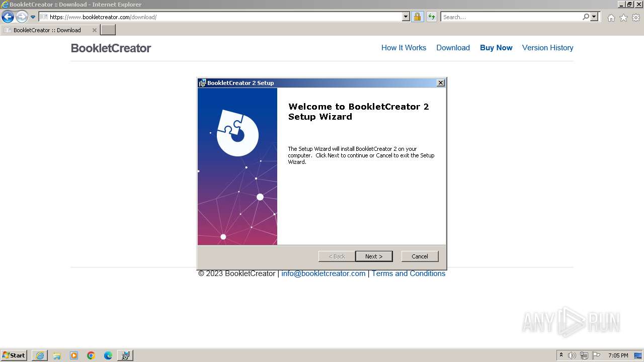Click the volume speaker tray icon
644x362 pixels.
tap(572, 355)
